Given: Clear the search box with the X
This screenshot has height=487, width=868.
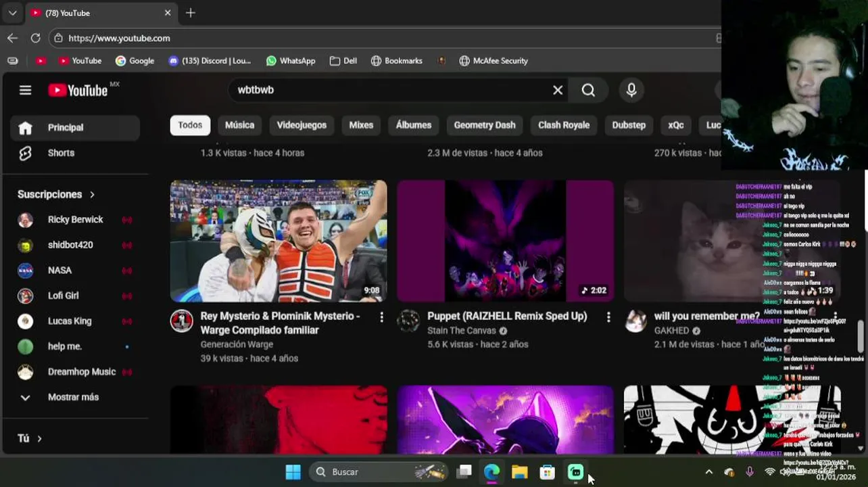Looking at the screenshot, I should point(558,90).
